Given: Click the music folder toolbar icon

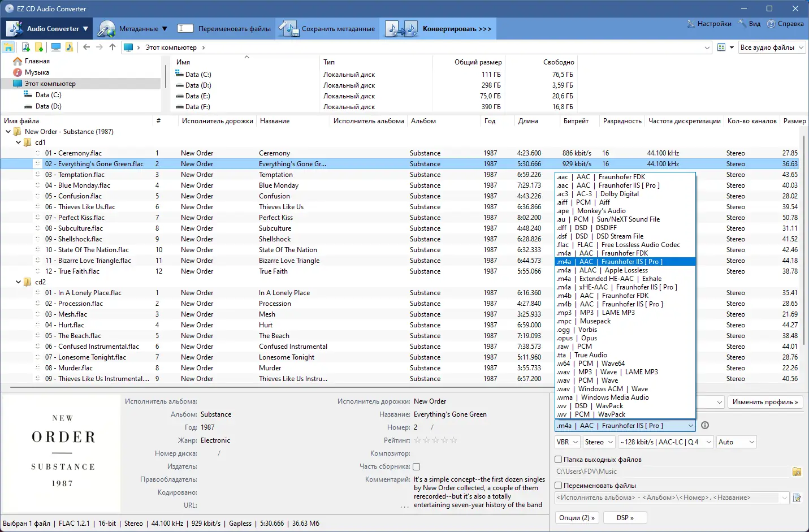Looking at the screenshot, I should click(70, 47).
